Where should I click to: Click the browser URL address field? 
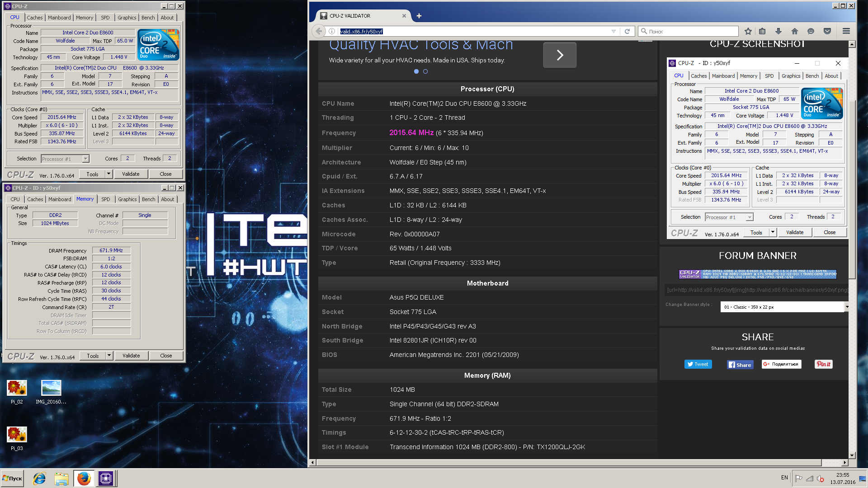pyautogui.click(x=472, y=31)
